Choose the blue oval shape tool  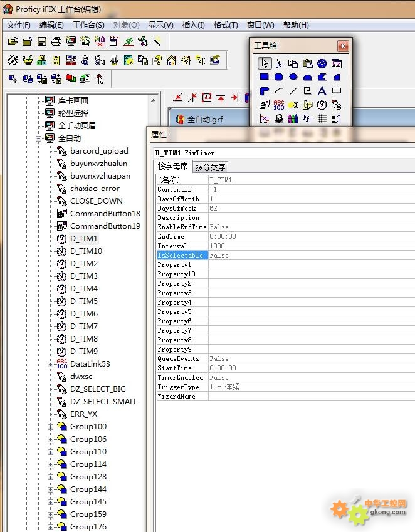coord(293,77)
